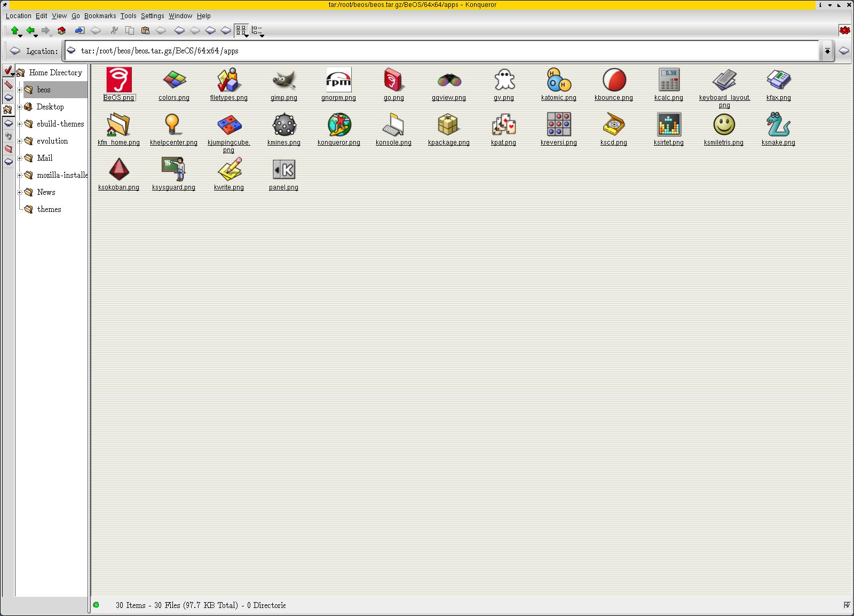Switch to tree view mode in toolbar
Viewport: 854px width, 616px height.
point(257,30)
